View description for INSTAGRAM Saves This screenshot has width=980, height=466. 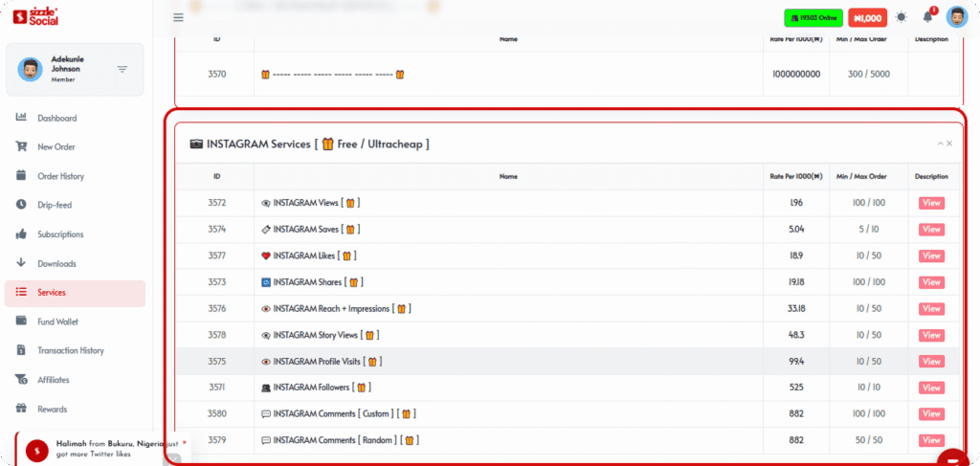pyautogui.click(x=931, y=230)
